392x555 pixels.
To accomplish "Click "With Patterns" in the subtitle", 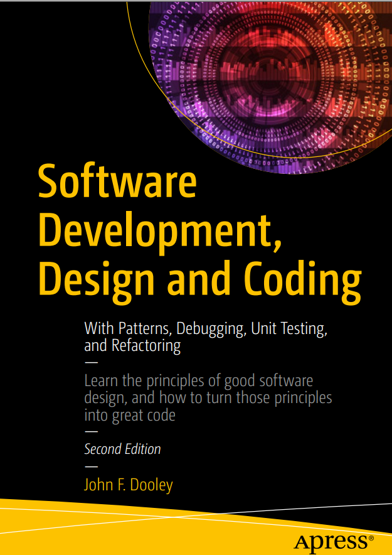I will 128,328.
